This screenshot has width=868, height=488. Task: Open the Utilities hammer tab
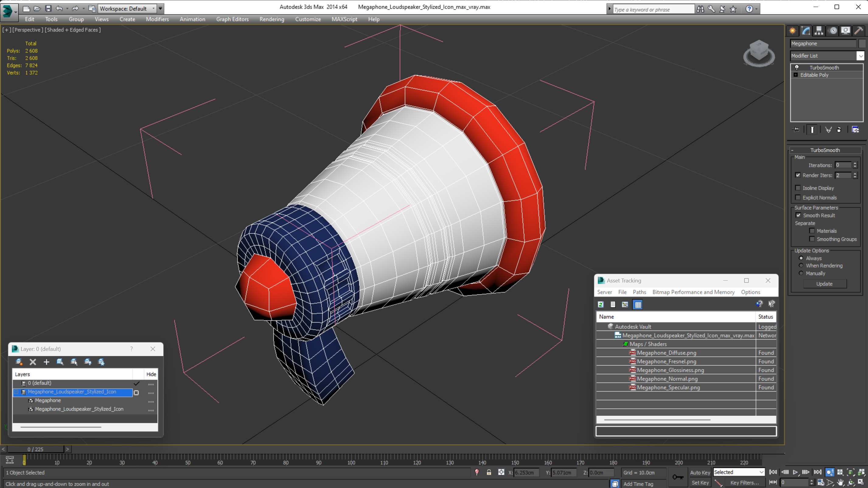859,31
